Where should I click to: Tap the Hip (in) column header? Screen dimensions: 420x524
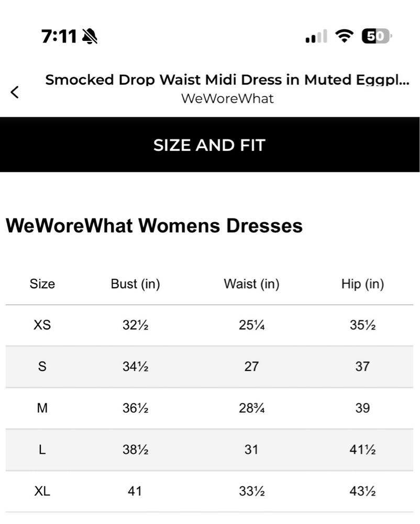pos(362,284)
